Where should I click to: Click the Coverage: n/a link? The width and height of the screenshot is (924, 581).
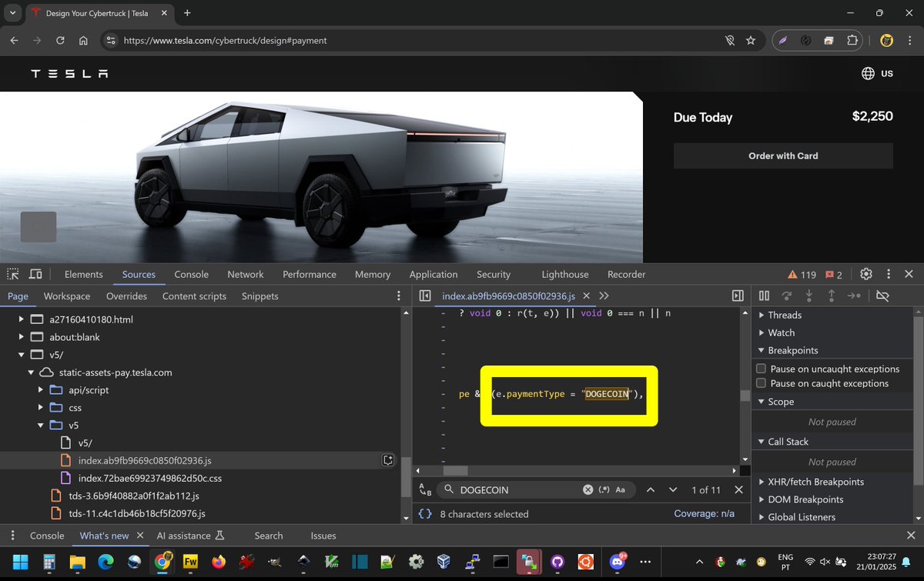[x=705, y=513]
